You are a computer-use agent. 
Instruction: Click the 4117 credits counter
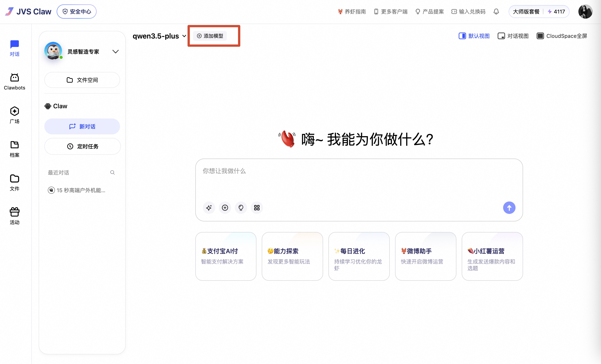coord(556,12)
